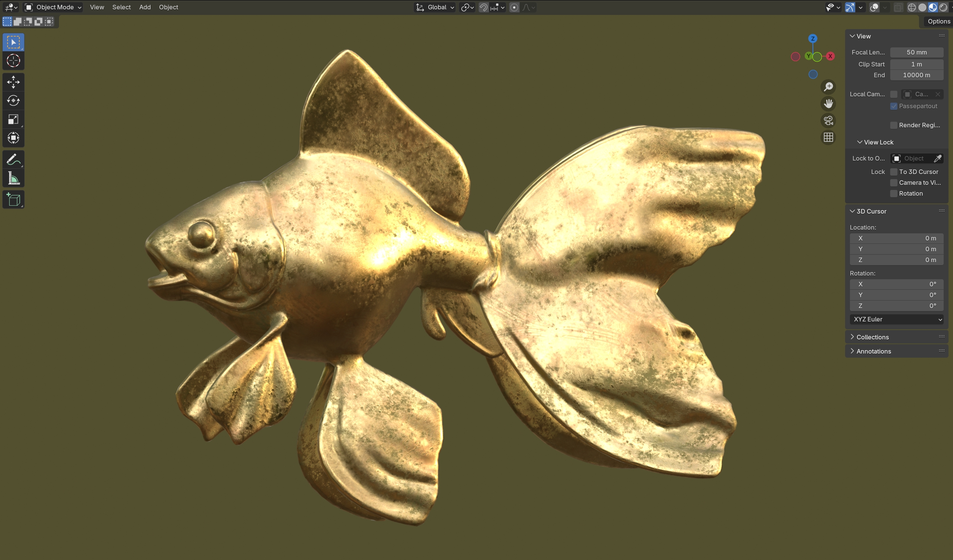Open the Object menu

[x=168, y=7]
